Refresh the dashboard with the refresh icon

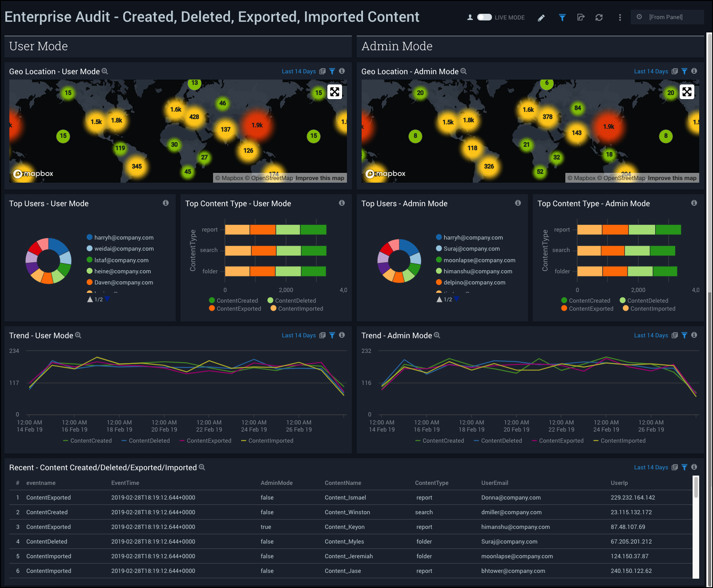(x=599, y=17)
